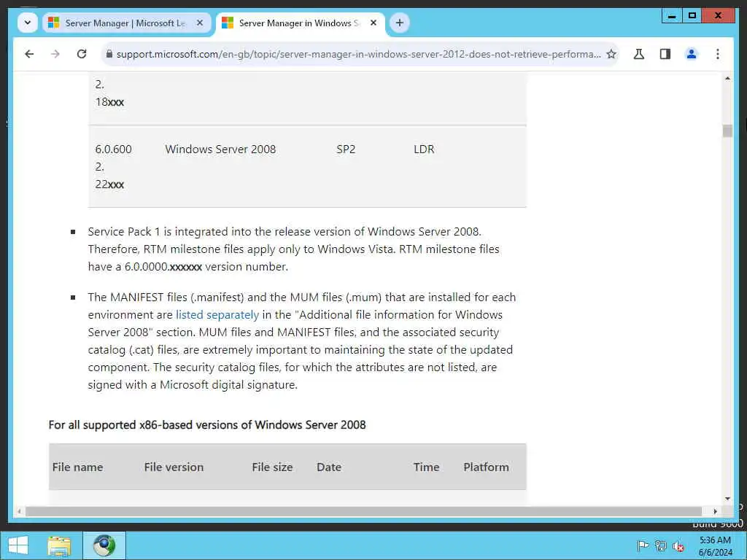Click the vertical scrollbar down arrow
The width and height of the screenshot is (747, 560).
[x=727, y=499]
